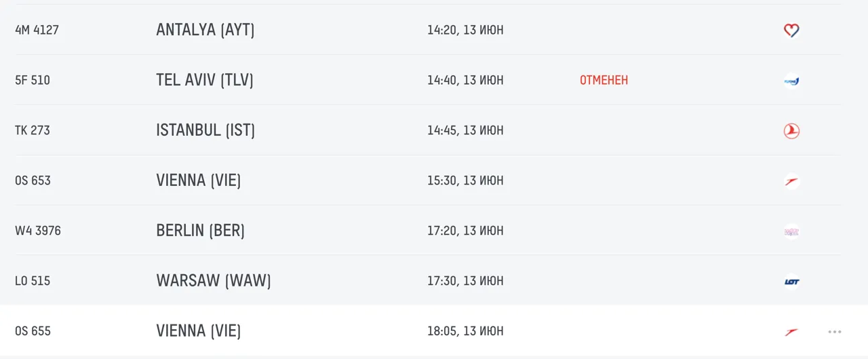Viewport: 868px width, 359px height.
Task: Select the TEL AVIV (TLV) destination
Action: [205, 80]
